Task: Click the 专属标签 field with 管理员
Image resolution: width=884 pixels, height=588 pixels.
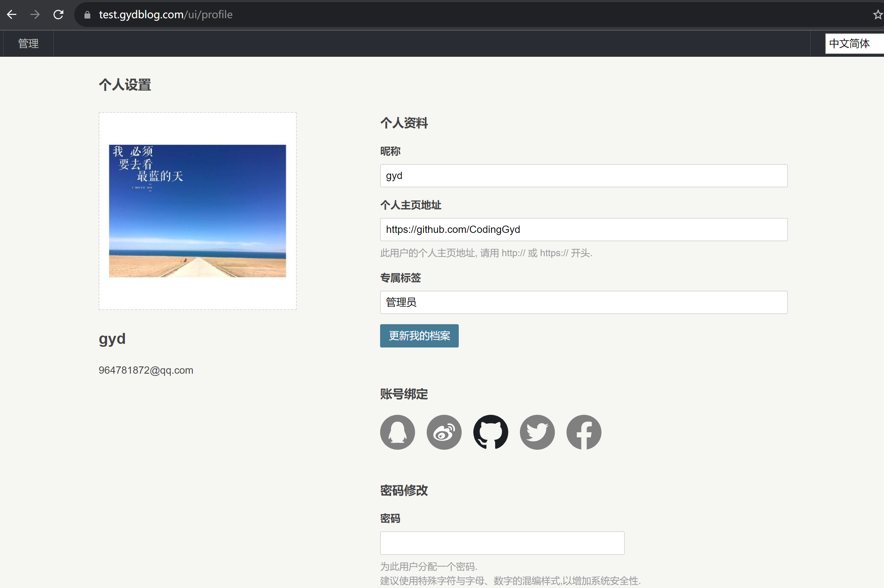Action: [x=584, y=302]
